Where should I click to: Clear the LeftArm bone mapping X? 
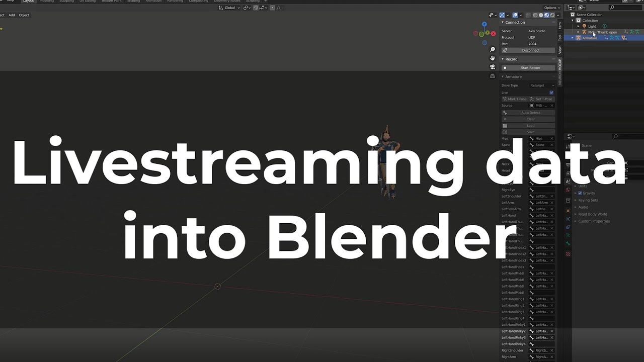[x=552, y=203]
